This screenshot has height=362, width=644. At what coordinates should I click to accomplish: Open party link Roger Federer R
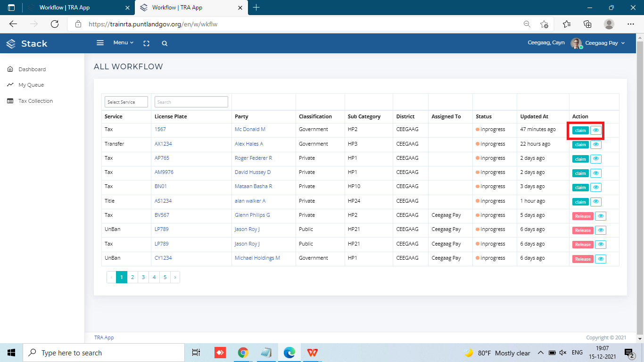pos(253,158)
